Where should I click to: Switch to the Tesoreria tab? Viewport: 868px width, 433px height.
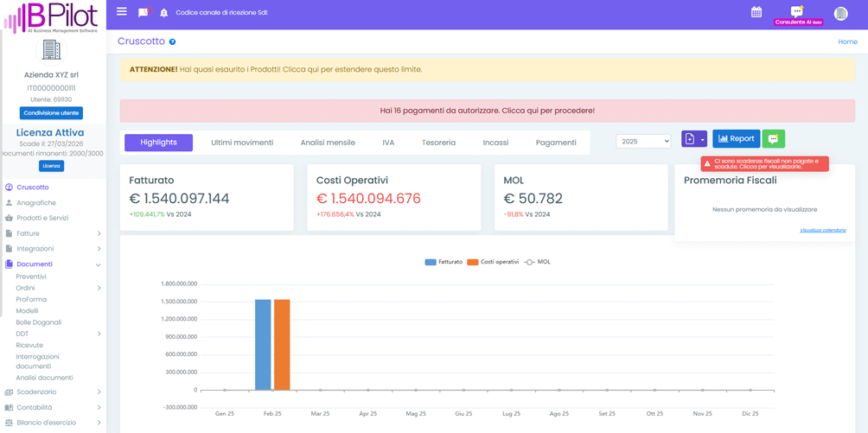438,143
